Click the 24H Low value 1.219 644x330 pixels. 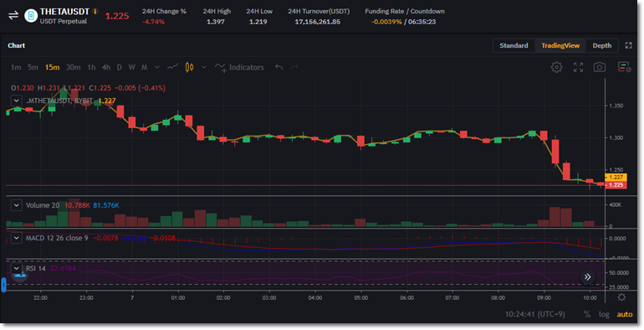pos(258,22)
